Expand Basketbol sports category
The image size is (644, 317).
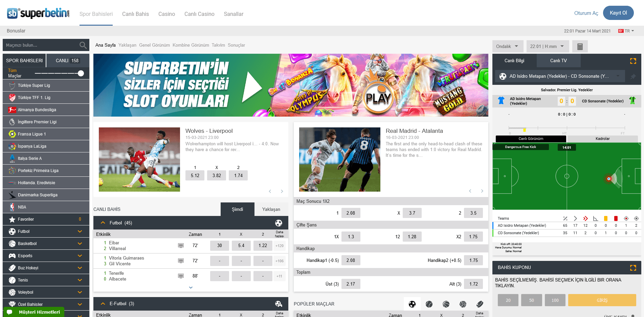80,244
